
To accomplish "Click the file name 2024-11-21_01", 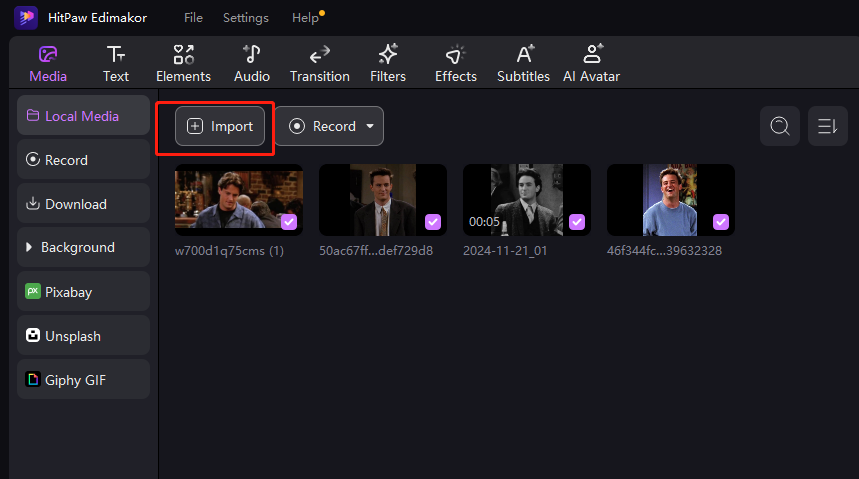I will click(505, 251).
